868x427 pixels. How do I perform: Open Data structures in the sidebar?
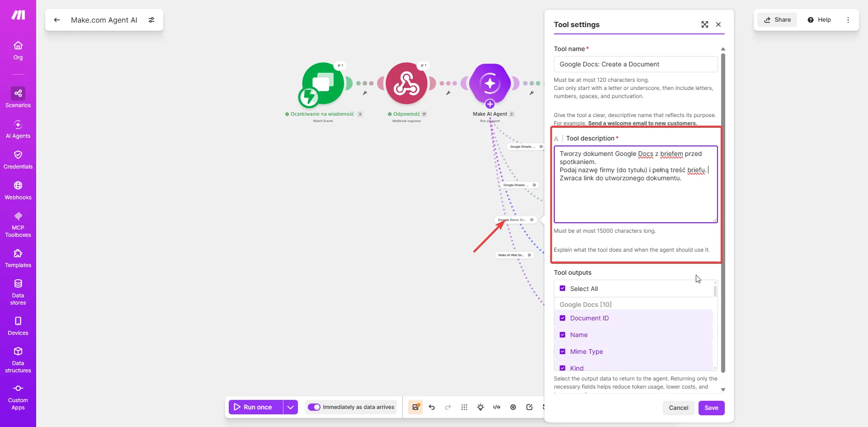tap(18, 360)
